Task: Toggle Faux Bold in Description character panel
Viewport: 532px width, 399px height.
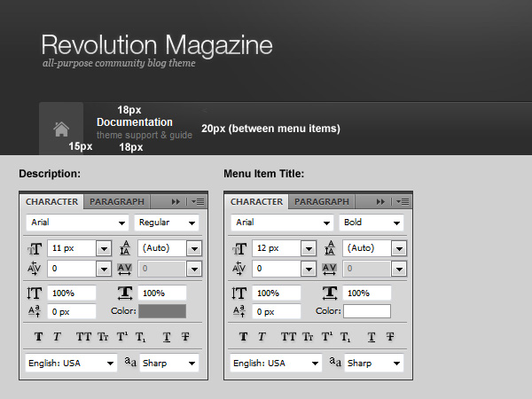Action: point(38,337)
